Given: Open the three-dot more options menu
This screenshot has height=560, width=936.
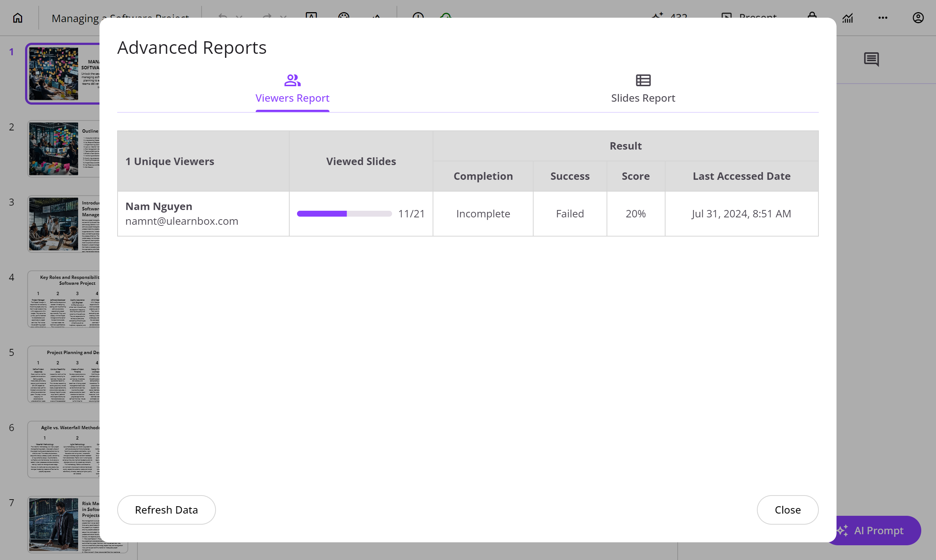Looking at the screenshot, I should point(883,17).
